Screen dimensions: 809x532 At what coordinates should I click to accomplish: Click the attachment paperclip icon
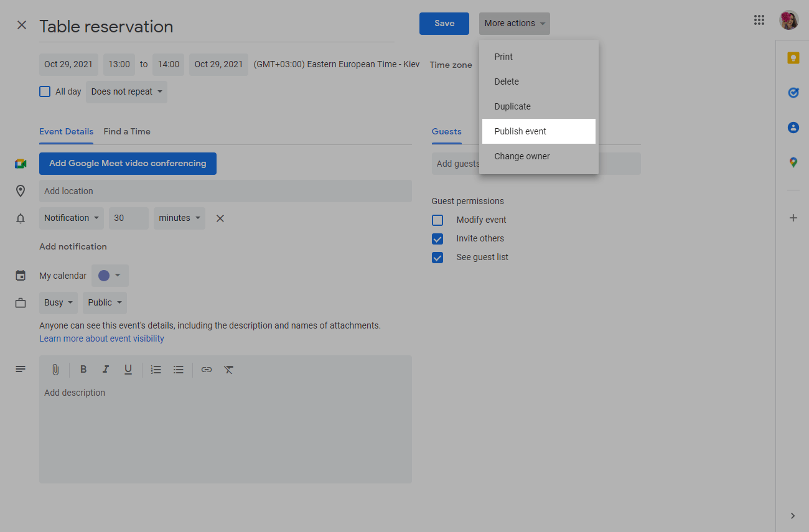click(55, 370)
